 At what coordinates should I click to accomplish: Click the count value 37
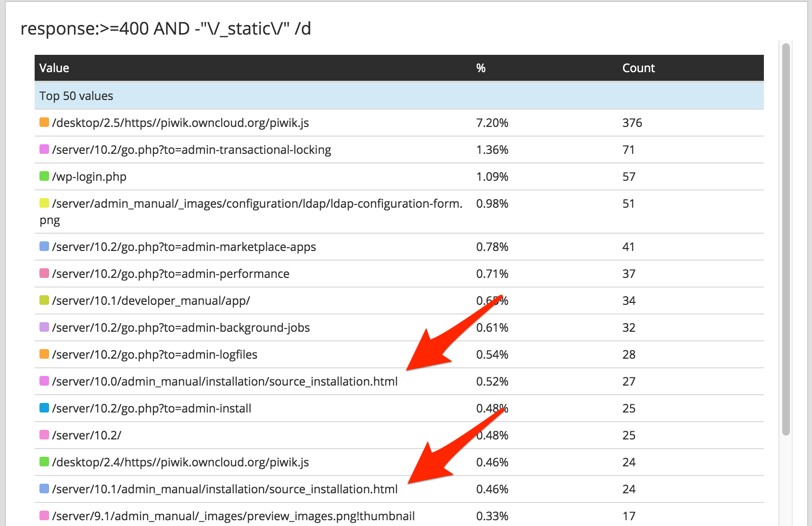(629, 274)
